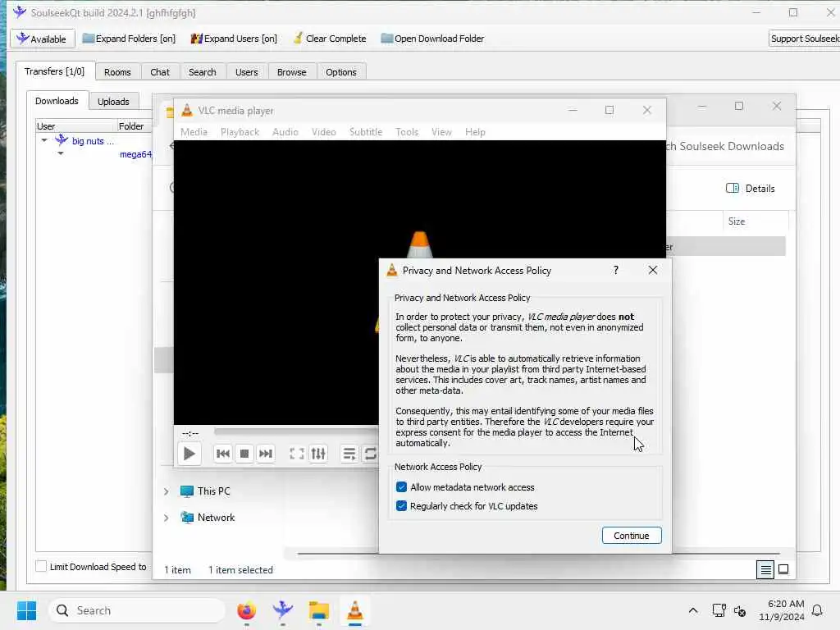
Task: Toggle VLC loop mode icon
Action: pos(370,454)
